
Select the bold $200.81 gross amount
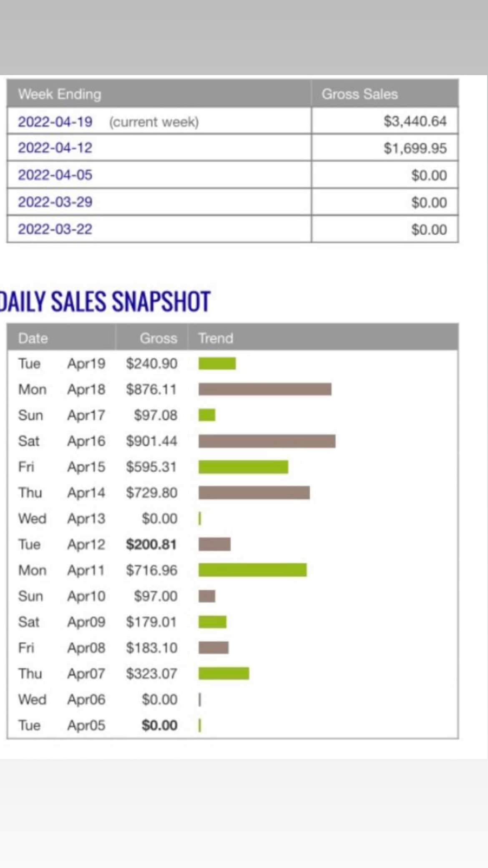(151, 545)
